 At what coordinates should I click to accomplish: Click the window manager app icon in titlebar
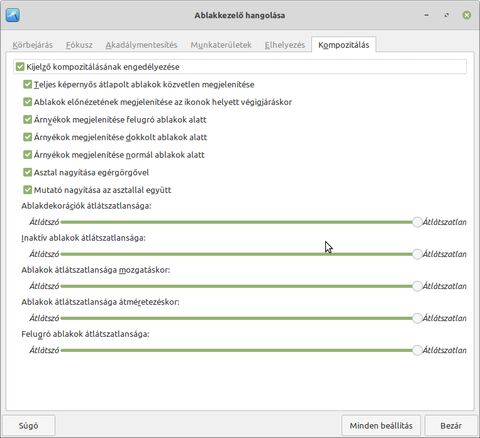pos(13,15)
